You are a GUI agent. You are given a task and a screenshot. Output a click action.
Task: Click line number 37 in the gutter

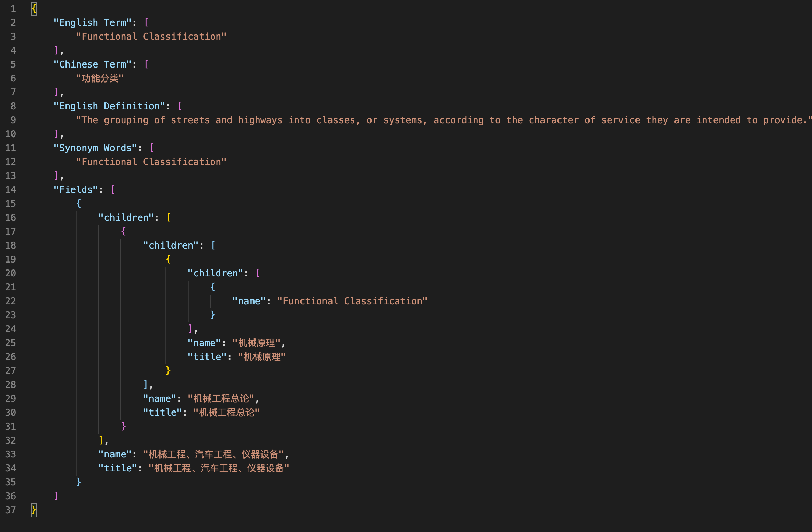(10, 510)
